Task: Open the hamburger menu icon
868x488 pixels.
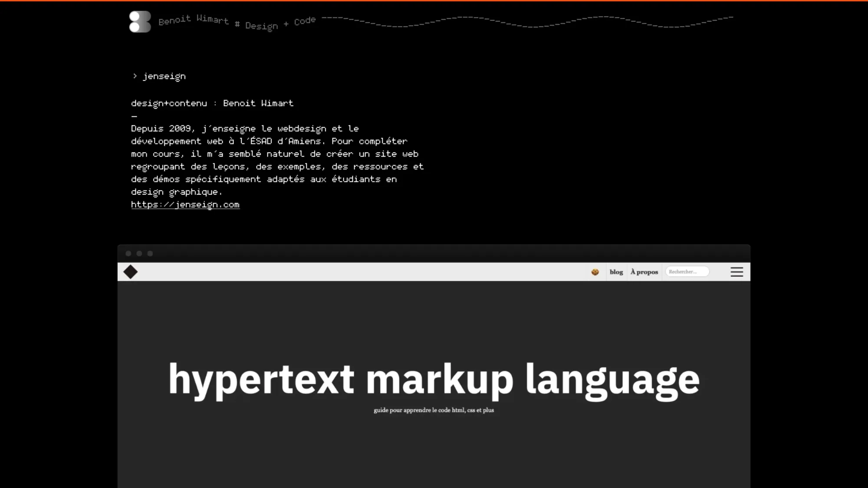Action: pyautogui.click(x=736, y=272)
